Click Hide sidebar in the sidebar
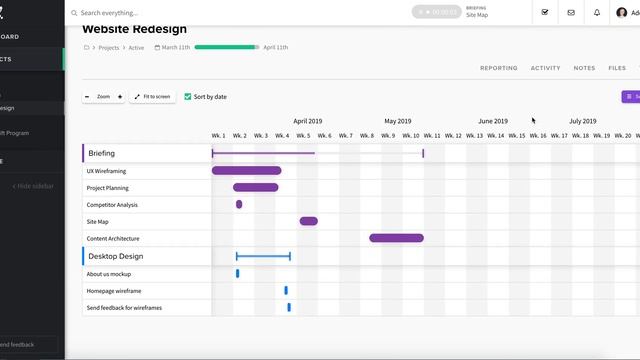The image size is (640, 360). [x=33, y=186]
